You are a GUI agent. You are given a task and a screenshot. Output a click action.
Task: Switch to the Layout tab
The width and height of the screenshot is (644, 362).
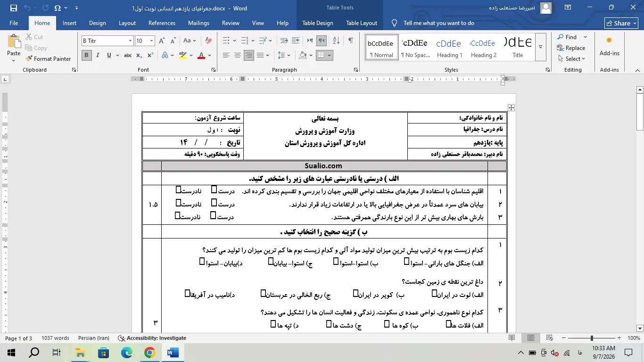(x=127, y=23)
